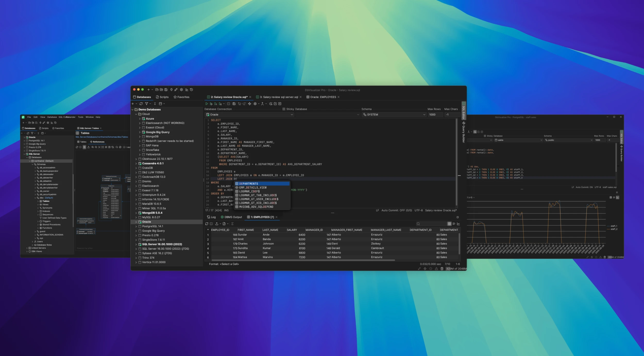The width and height of the screenshot is (644, 356).
Task: Stop execution with the Stop icon
Action: [x=228, y=104]
